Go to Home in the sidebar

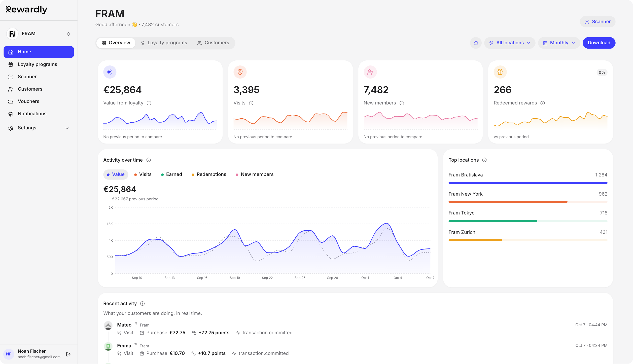pos(39,52)
